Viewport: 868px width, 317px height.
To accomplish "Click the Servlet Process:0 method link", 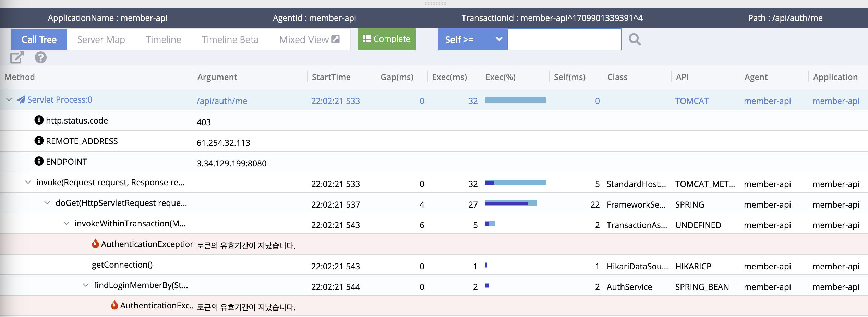I will (60, 99).
